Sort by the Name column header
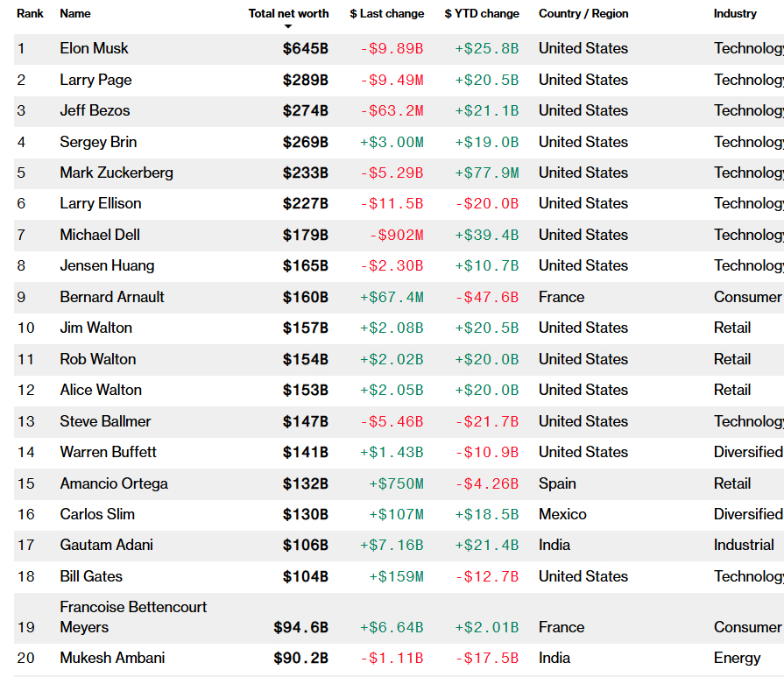Screen dimensions: 784x677 click(x=75, y=14)
